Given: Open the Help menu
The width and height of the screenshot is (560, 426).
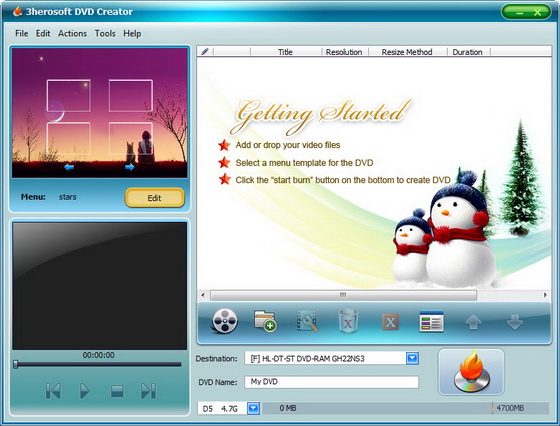Looking at the screenshot, I should (x=132, y=34).
